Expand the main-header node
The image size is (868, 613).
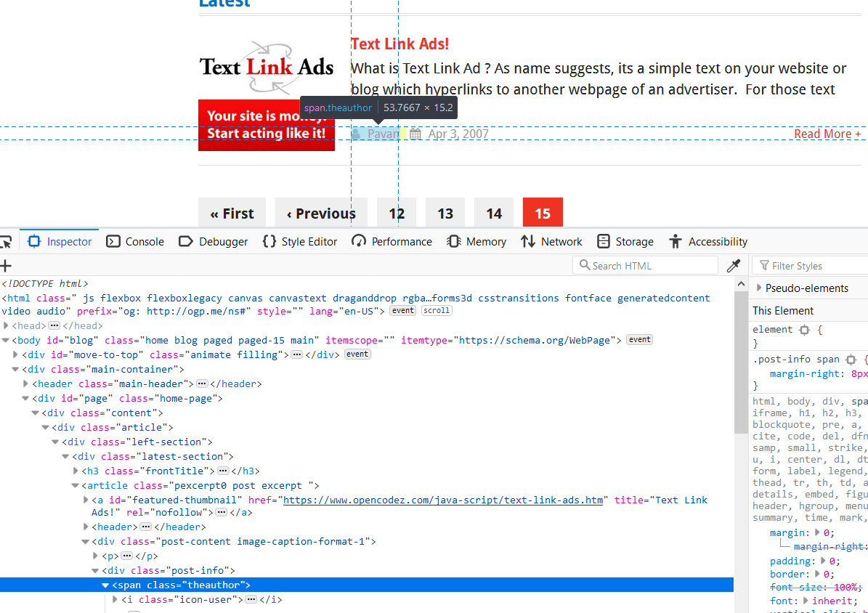click(26, 383)
